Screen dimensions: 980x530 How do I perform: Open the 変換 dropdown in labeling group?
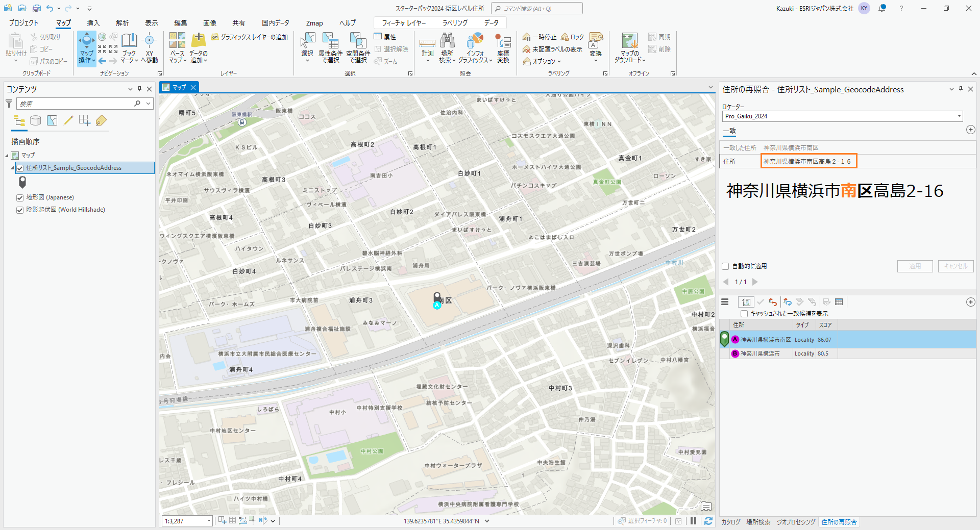pos(596,48)
